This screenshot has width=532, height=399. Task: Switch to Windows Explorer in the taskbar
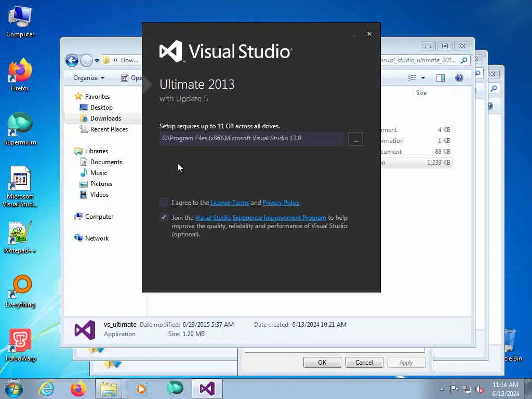coord(109,389)
